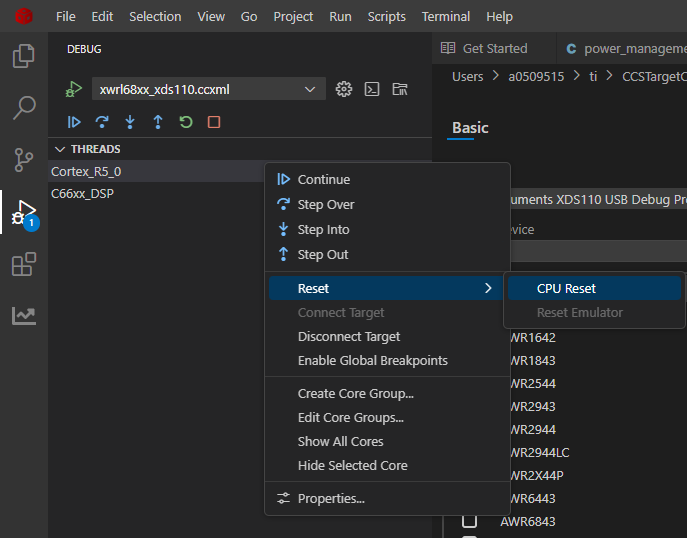
Task: Open the debug console terminal icon
Action: click(x=372, y=89)
